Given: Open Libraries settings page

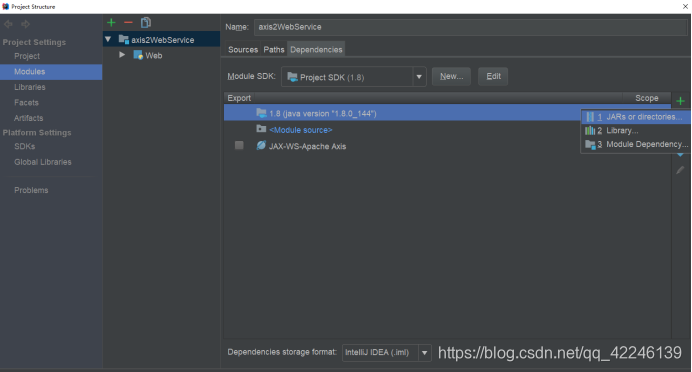Looking at the screenshot, I should 30,87.
